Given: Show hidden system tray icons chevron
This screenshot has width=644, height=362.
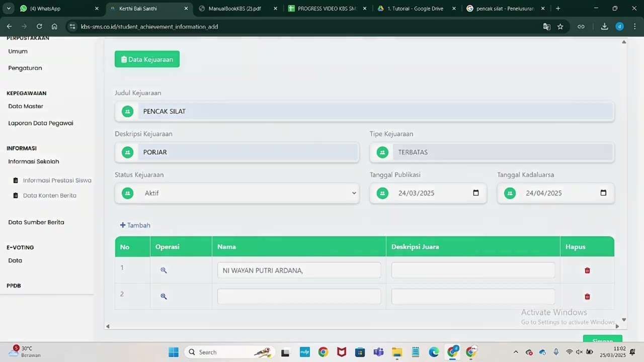Looking at the screenshot, I should pyautogui.click(x=516, y=352).
